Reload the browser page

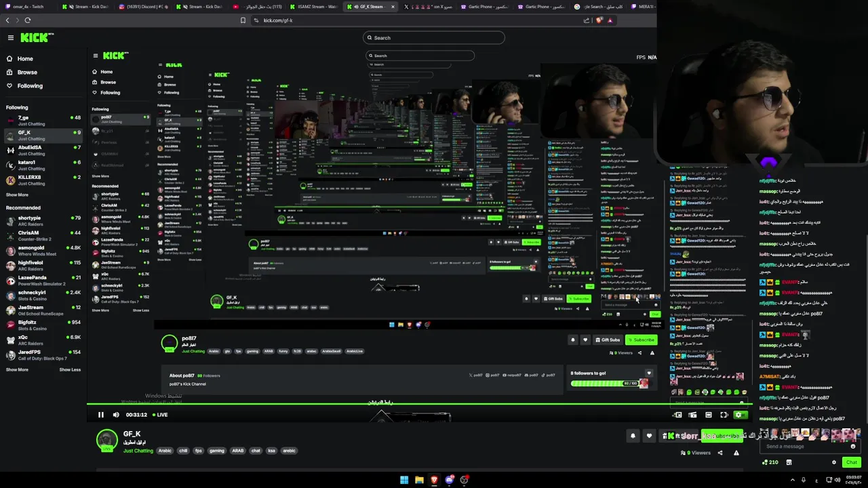(x=28, y=20)
